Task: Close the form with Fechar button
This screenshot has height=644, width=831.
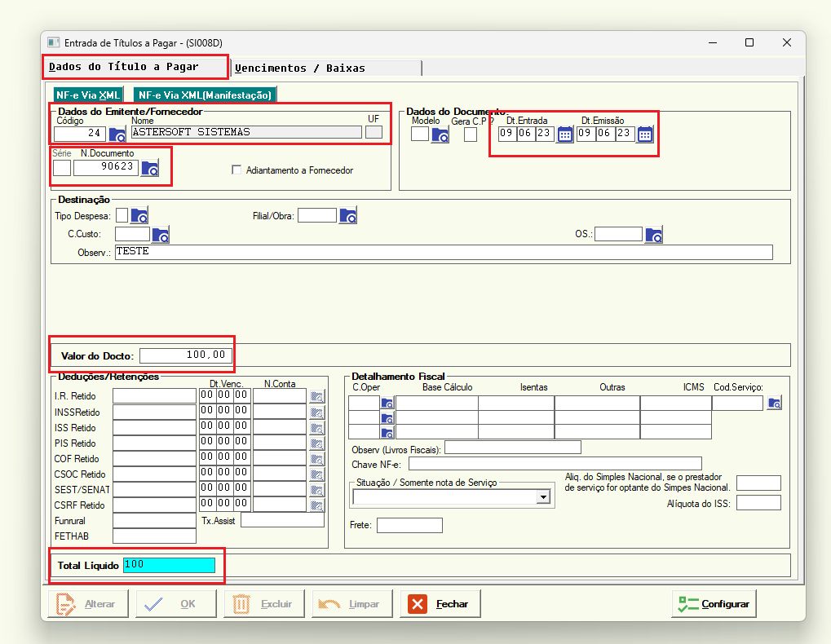Action: point(440,604)
